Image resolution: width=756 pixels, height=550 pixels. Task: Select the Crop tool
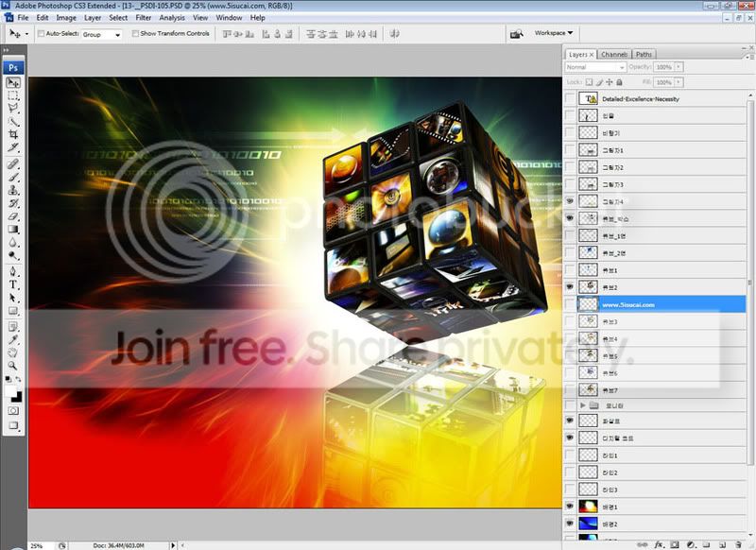coord(13,134)
